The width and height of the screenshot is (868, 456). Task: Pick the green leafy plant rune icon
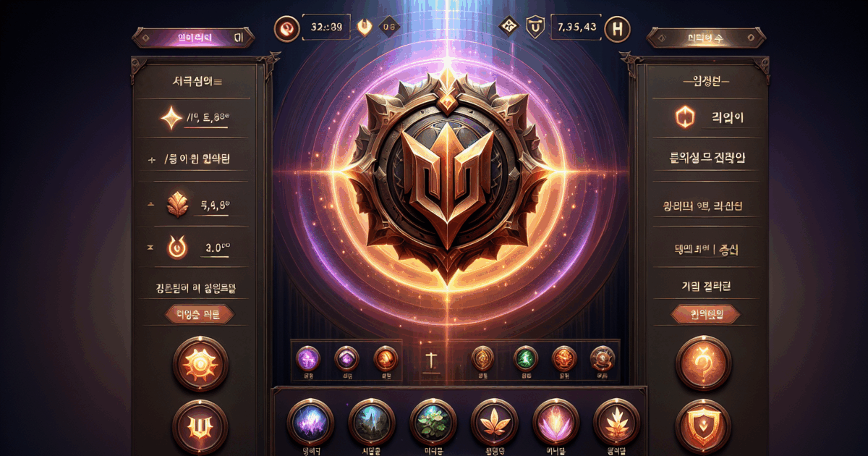[x=432, y=421]
